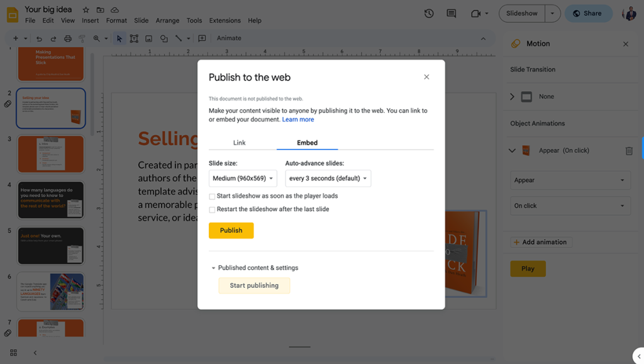
Task: Collapse the Appear (On click) animation
Action: click(512, 151)
